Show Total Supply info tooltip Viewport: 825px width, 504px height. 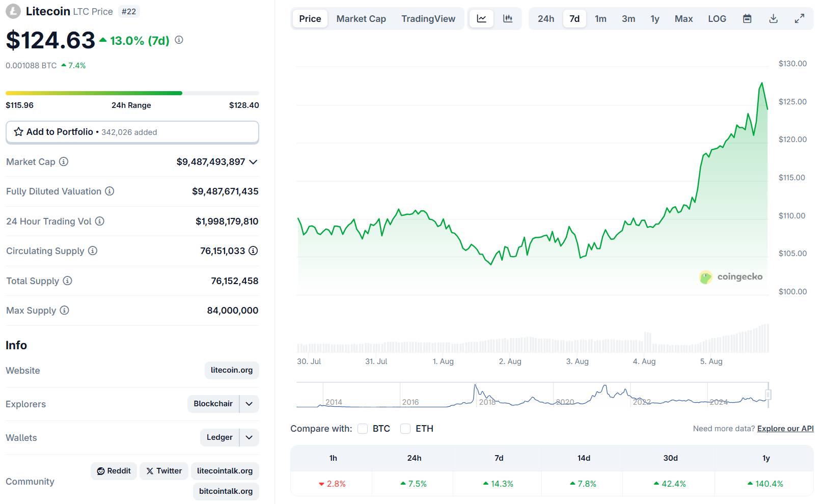[x=67, y=281]
